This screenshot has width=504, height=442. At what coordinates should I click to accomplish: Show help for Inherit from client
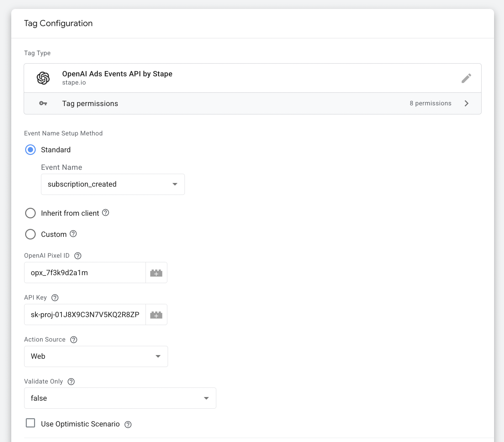tap(105, 213)
